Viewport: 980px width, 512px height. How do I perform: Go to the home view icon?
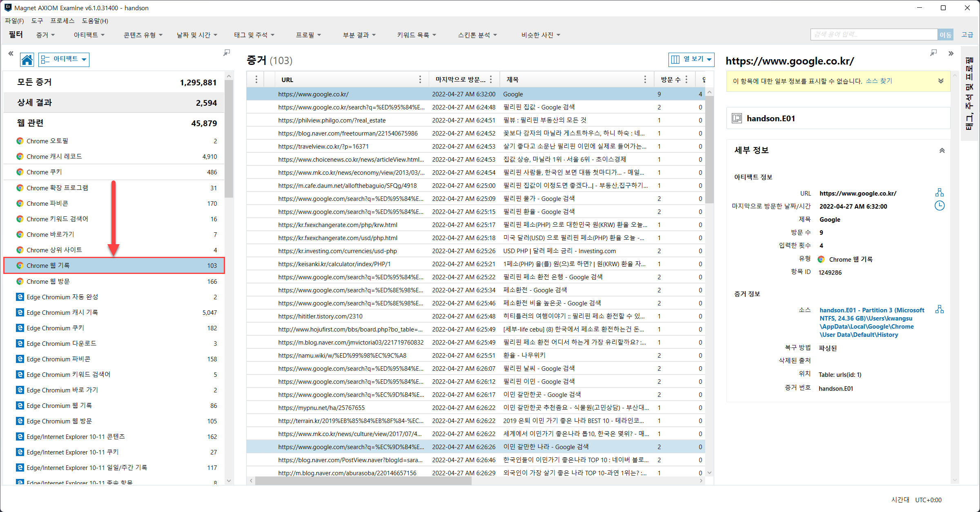point(27,60)
